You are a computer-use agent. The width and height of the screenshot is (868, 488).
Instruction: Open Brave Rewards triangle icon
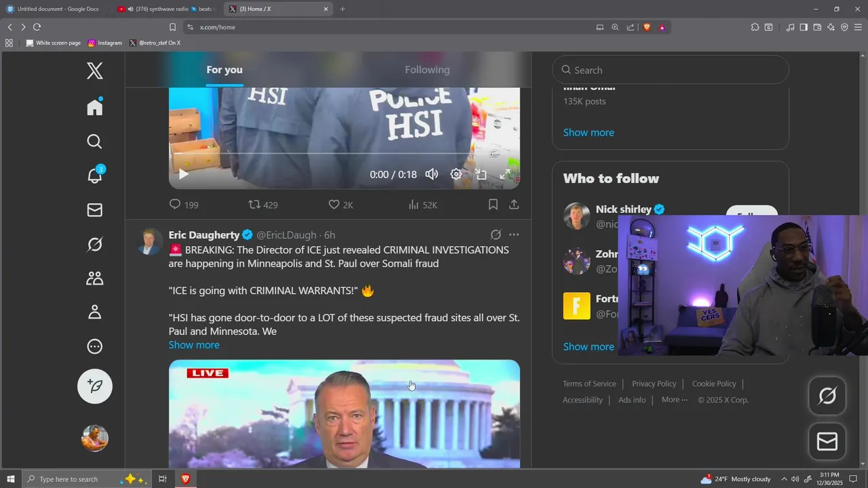(662, 27)
